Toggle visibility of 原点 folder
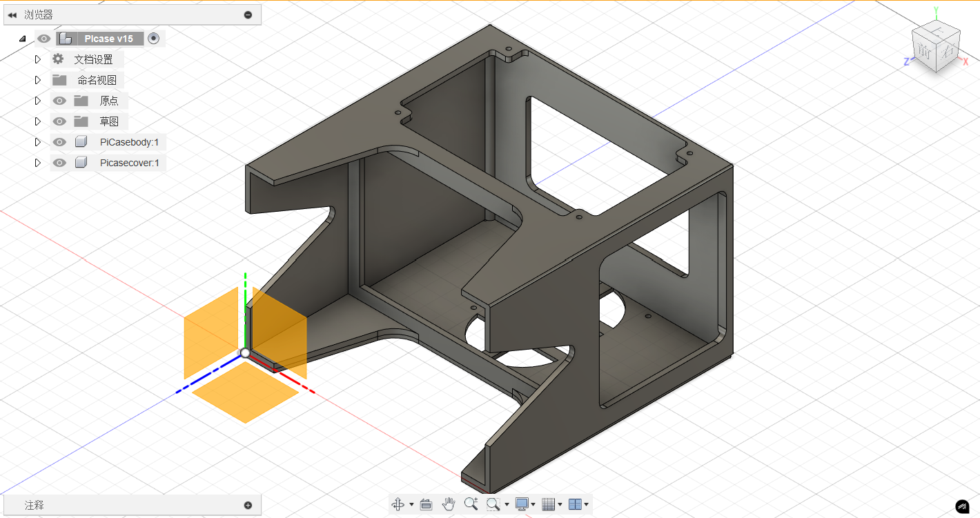The height and width of the screenshot is (518, 980). click(x=59, y=101)
